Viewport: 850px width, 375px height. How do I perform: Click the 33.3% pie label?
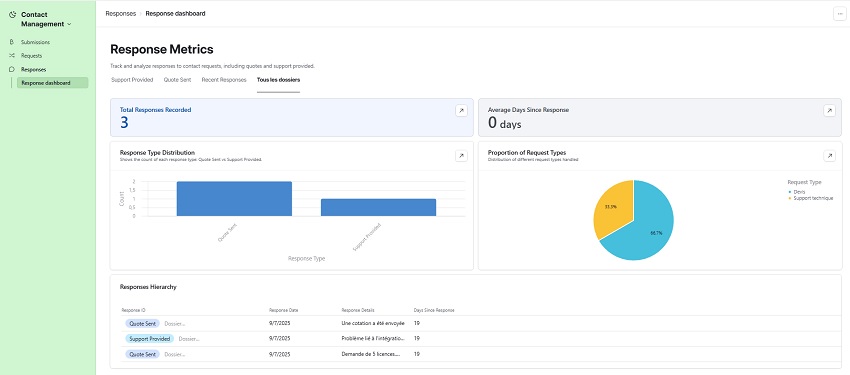click(x=611, y=207)
